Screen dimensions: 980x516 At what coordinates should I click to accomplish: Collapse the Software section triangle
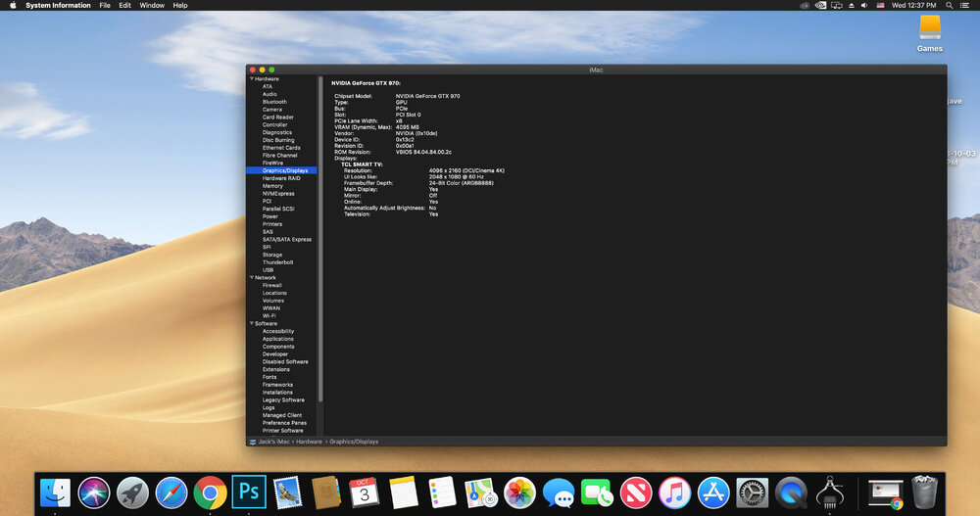[x=251, y=324]
